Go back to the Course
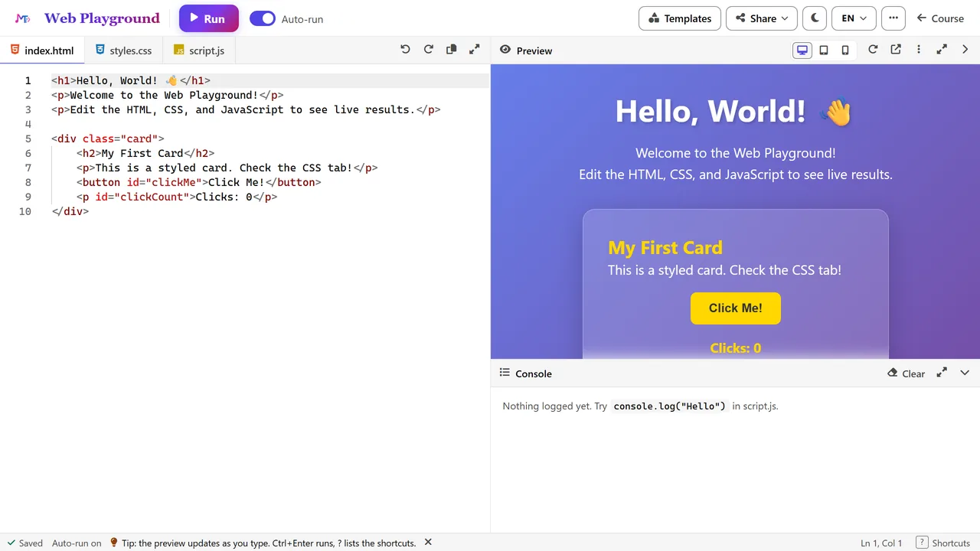 click(940, 18)
